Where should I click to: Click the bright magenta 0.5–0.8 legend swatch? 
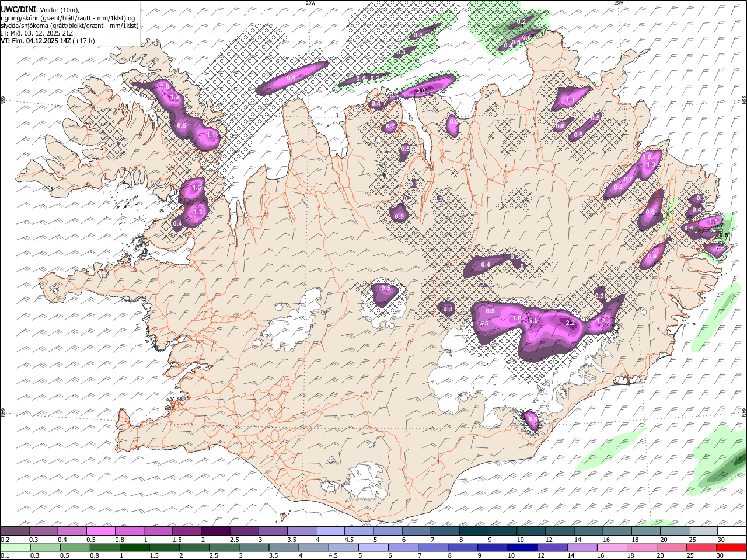click(x=101, y=531)
